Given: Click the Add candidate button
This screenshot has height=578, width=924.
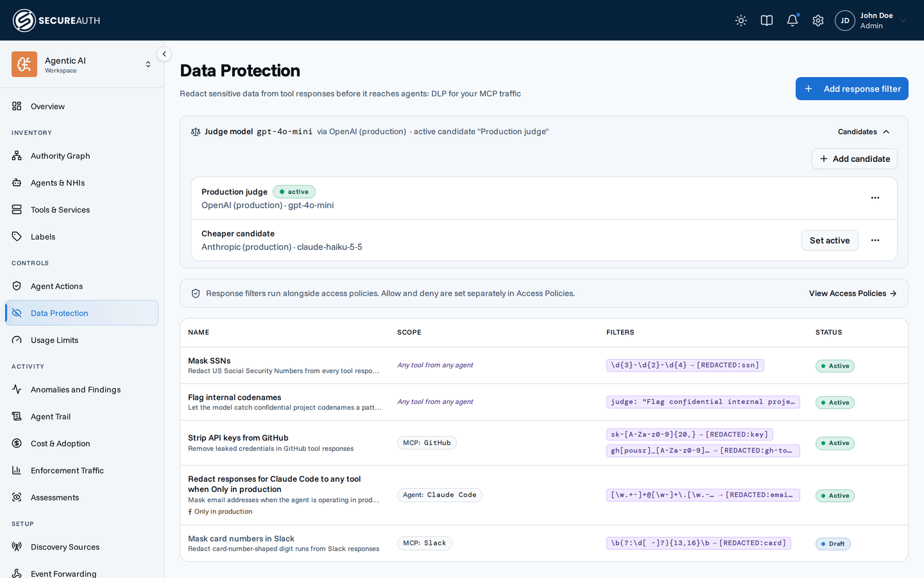Looking at the screenshot, I should click(x=855, y=159).
